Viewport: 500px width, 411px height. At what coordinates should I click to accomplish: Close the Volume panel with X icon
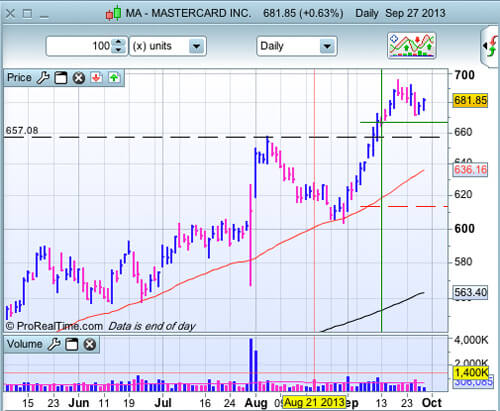tap(89, 344)
